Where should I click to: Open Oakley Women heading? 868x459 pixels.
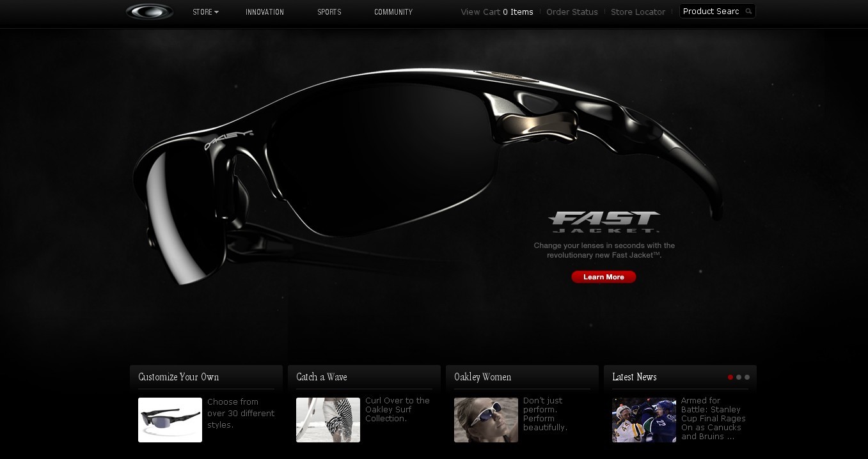click(483, 377)
